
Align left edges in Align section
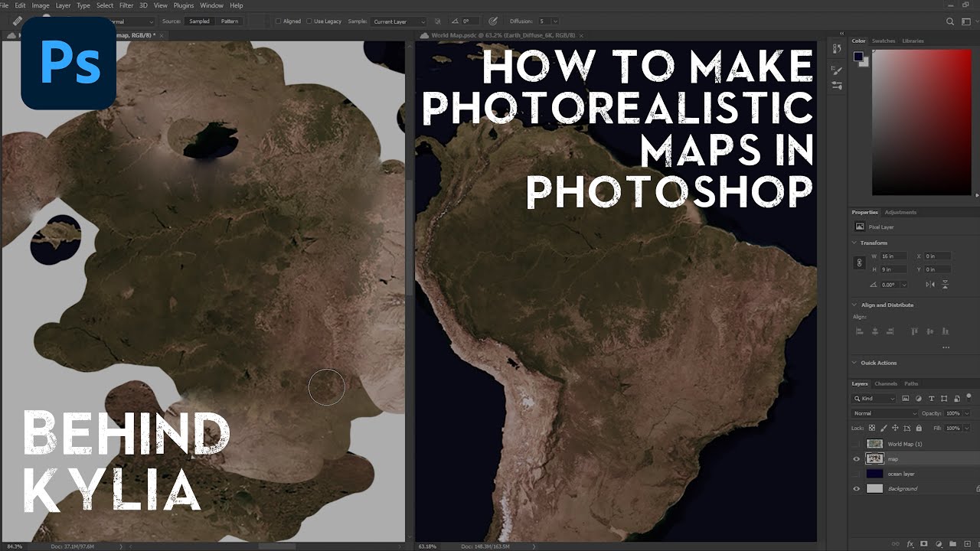(x=859, y=331)
